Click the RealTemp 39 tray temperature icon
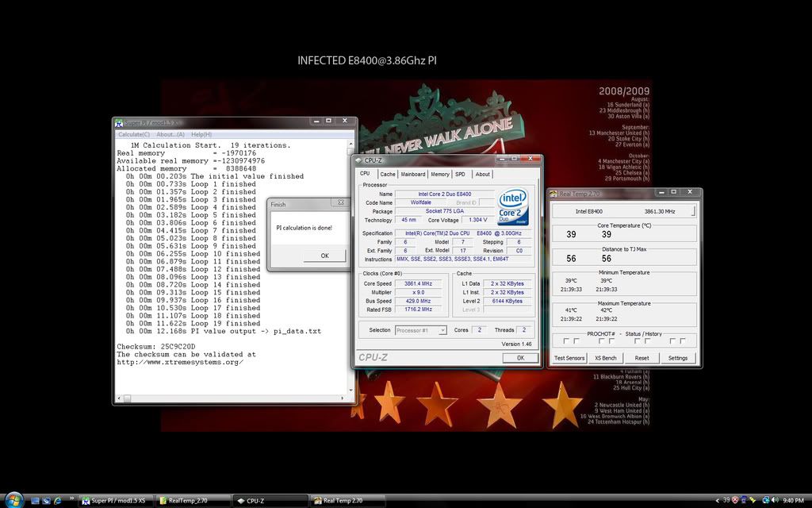Viewport: 812px width, 508px height. point(726,500)
